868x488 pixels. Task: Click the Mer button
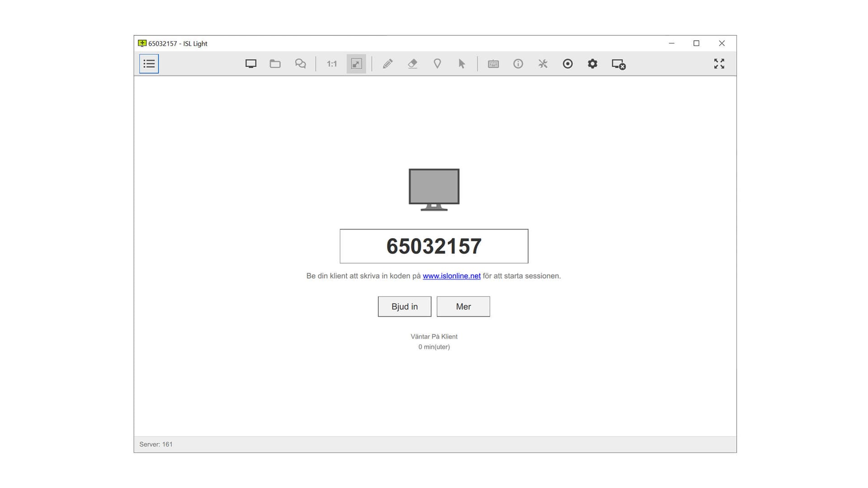463,307
